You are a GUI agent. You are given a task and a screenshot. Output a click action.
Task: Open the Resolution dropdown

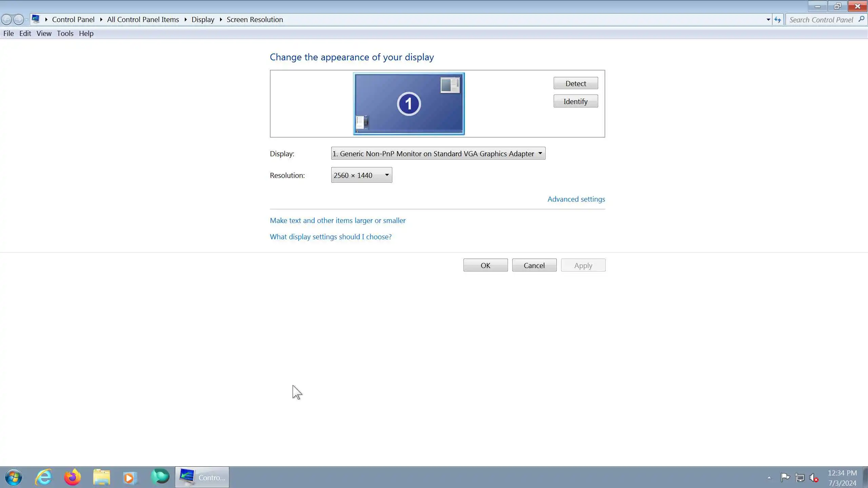(x=361, y=175)
